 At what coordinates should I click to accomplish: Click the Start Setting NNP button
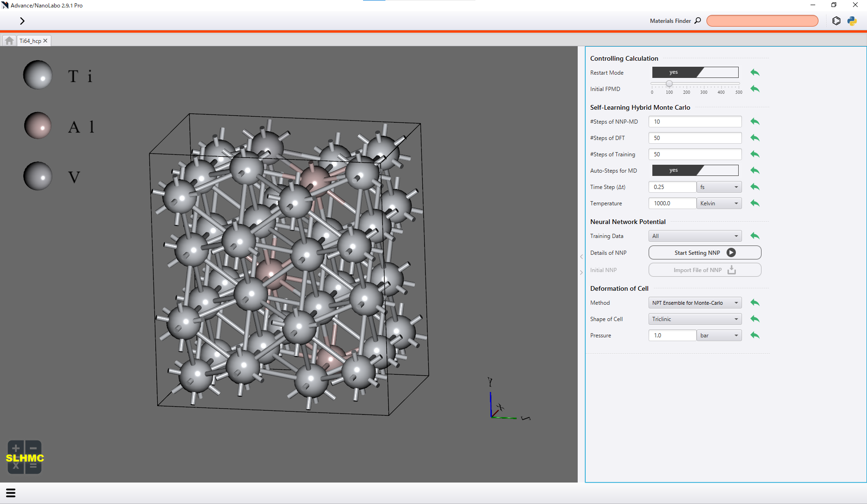click(x=705, y=252)
